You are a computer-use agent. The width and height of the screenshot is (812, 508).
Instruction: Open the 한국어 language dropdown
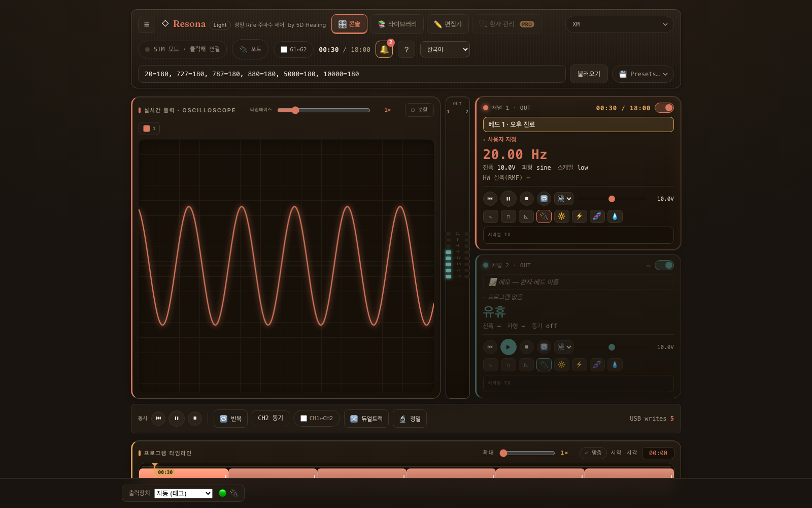[445, 49]
